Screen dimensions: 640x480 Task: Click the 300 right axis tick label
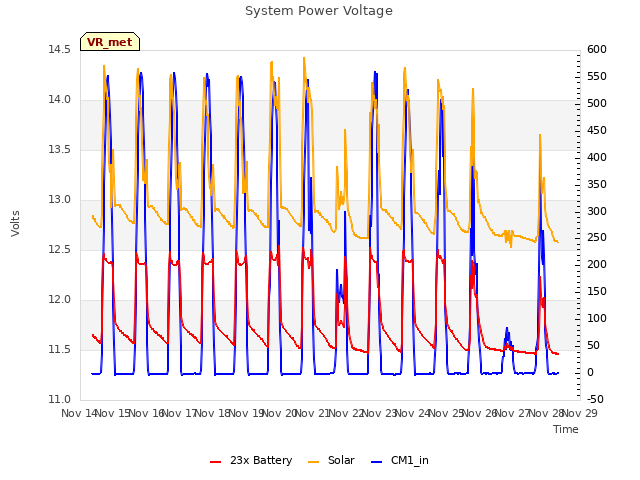(x=597, y=211)
